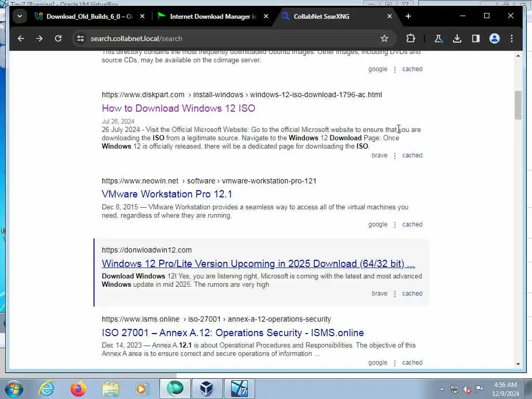Click the scrollbar up arrow

click(518, 56)
